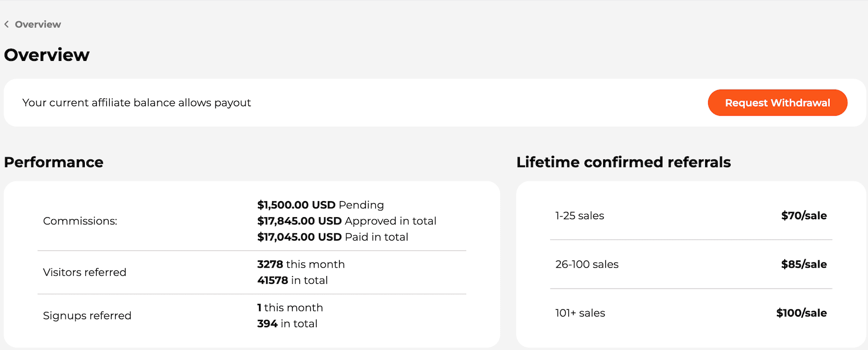Select the 101+ sales tier label
Screen dimensions: 868x350
tap(580, 313)
